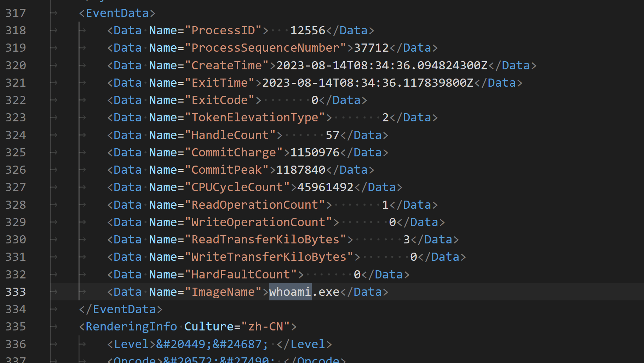Click the "ReadOperationCount" attribute string

(x=255, y=205)
